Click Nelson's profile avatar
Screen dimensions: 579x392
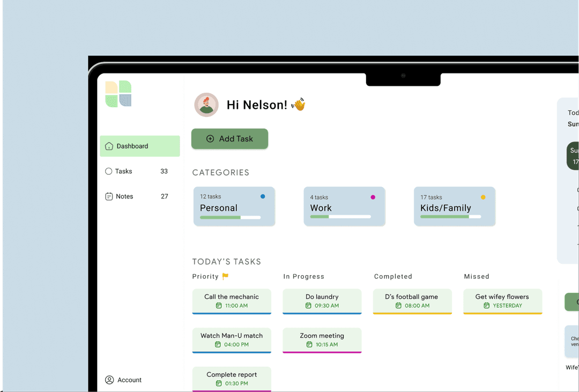[206, 105]
